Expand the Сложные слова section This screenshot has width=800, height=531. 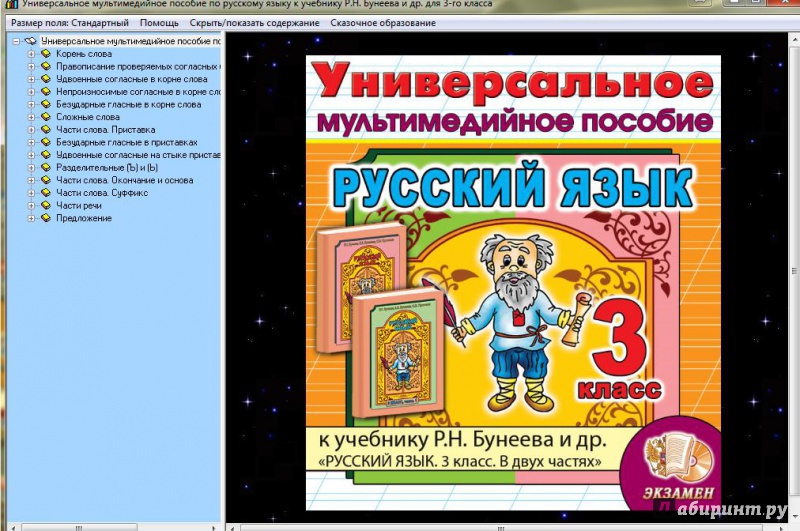[31, 117]
